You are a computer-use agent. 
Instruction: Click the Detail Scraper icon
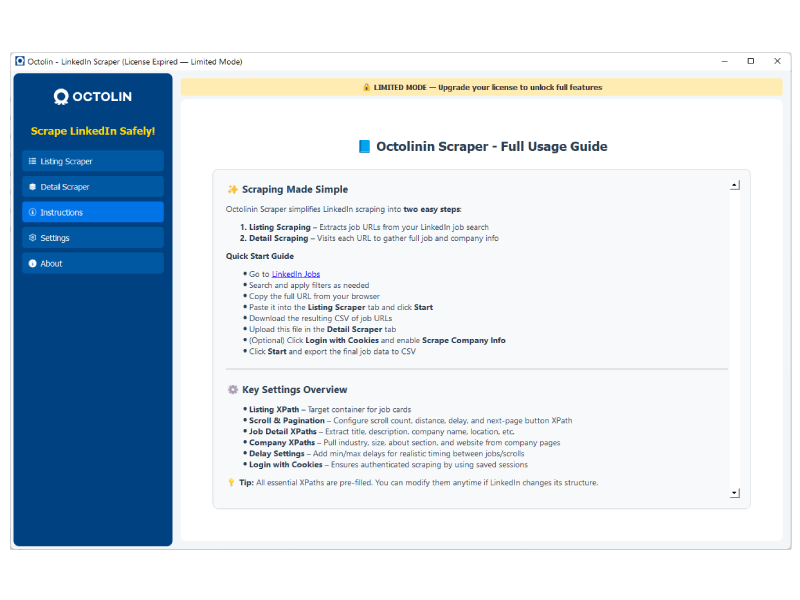(x=32, y=187)
